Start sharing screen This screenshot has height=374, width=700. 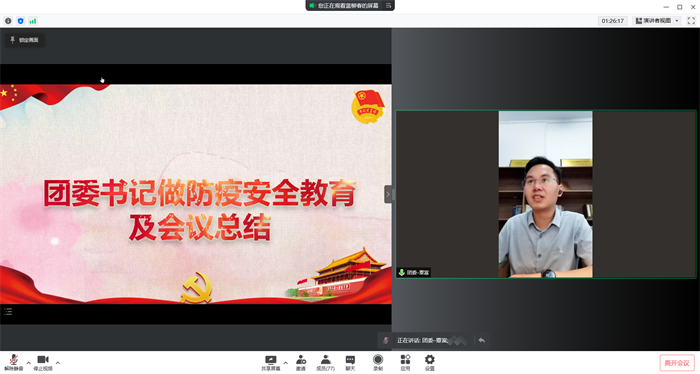point(271,363)
